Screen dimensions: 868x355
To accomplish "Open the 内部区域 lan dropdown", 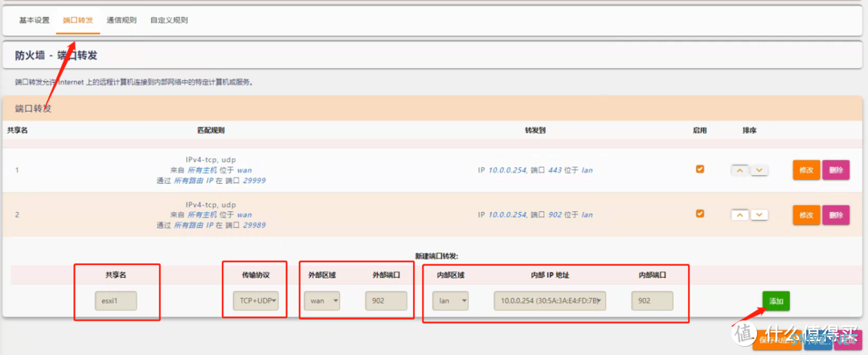I will [x=451, y=301].
